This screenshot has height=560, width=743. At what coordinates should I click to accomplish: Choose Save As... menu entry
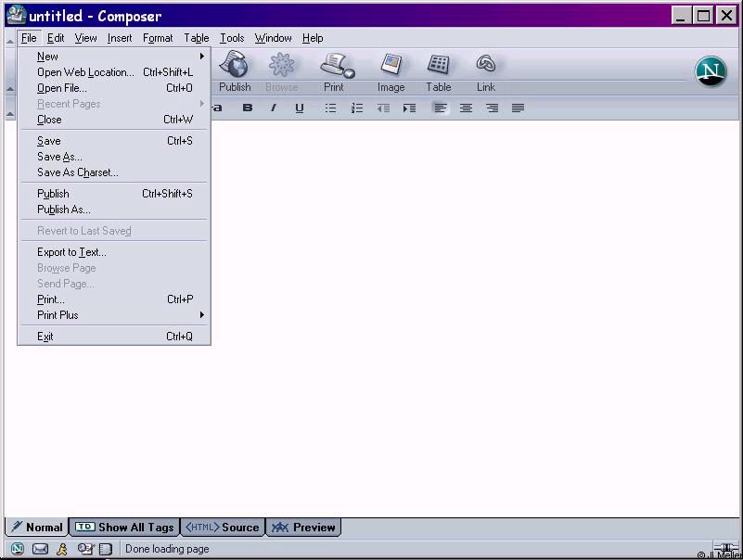coord(114,157)
